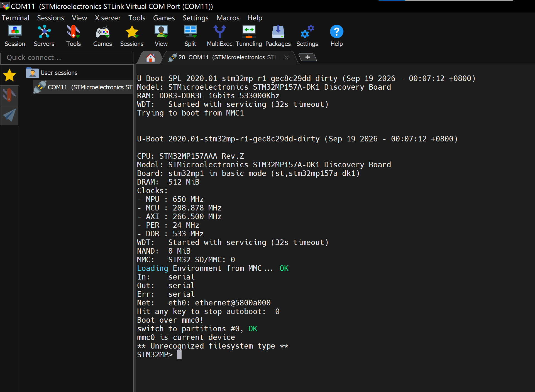Click the View toolbar icon

161,36
